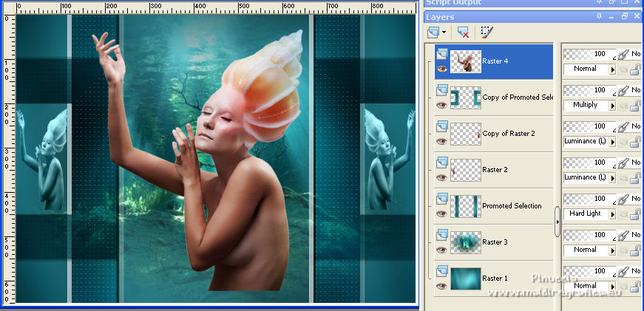Click the layer type icon of Copy of Promoted Selection

(442, 90)
